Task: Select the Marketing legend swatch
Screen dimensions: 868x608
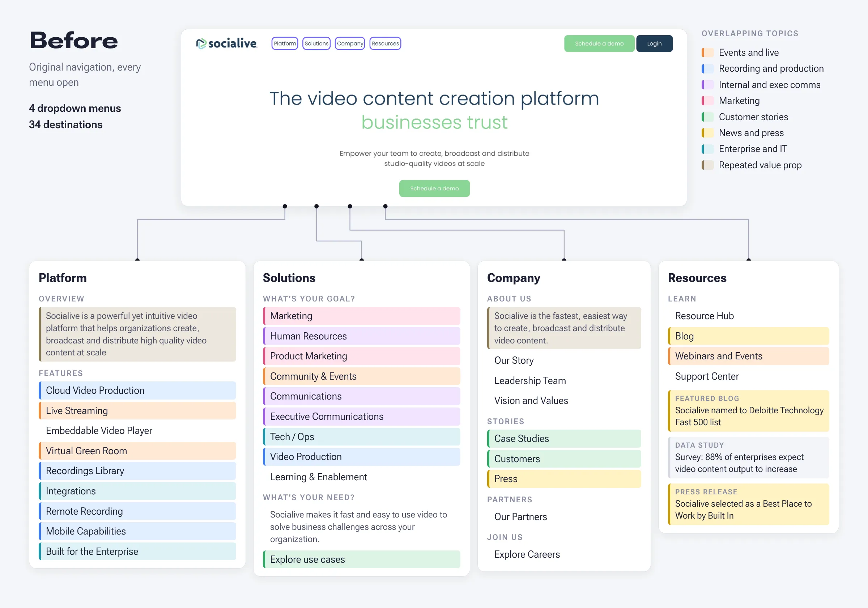Action: tap(708, 101)
